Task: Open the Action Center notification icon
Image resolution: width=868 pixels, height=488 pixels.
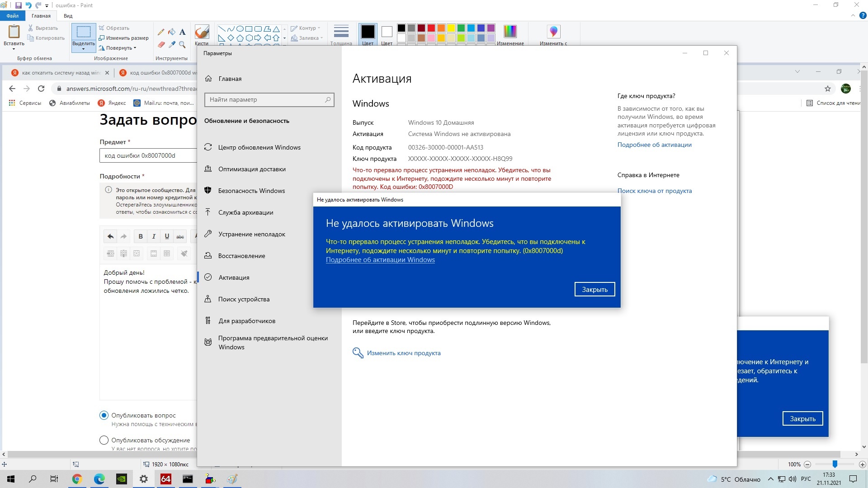Action: point(853,479)
